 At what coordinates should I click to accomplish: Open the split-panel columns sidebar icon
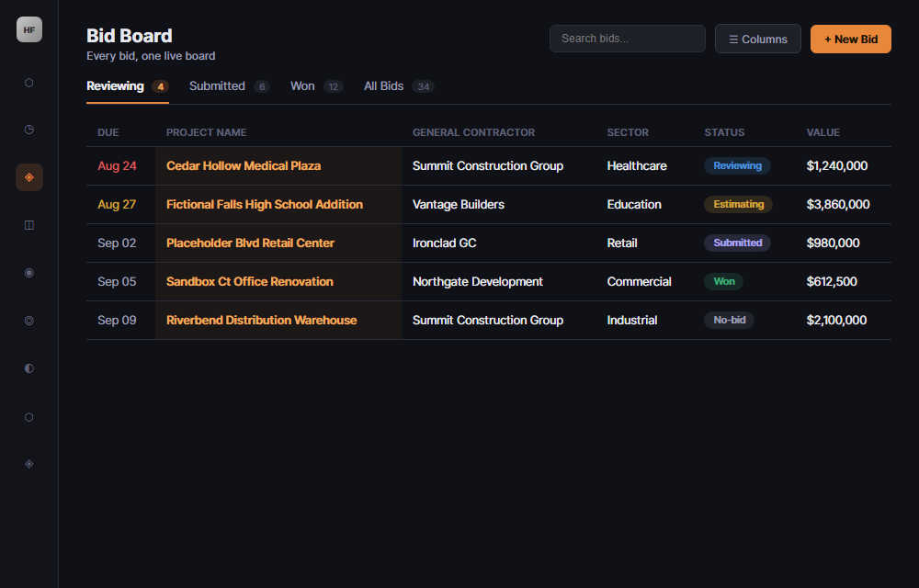coord(28,225)
